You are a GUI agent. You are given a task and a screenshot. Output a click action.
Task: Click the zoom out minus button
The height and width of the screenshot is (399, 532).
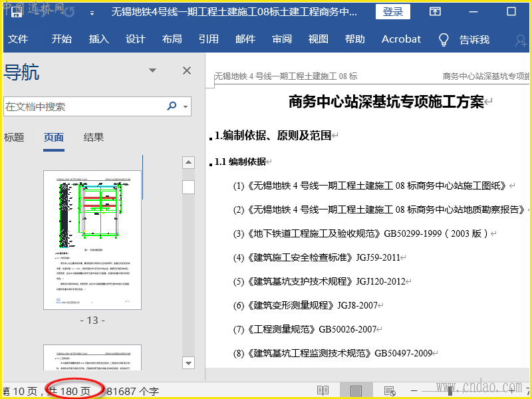[x=414, y=391]
